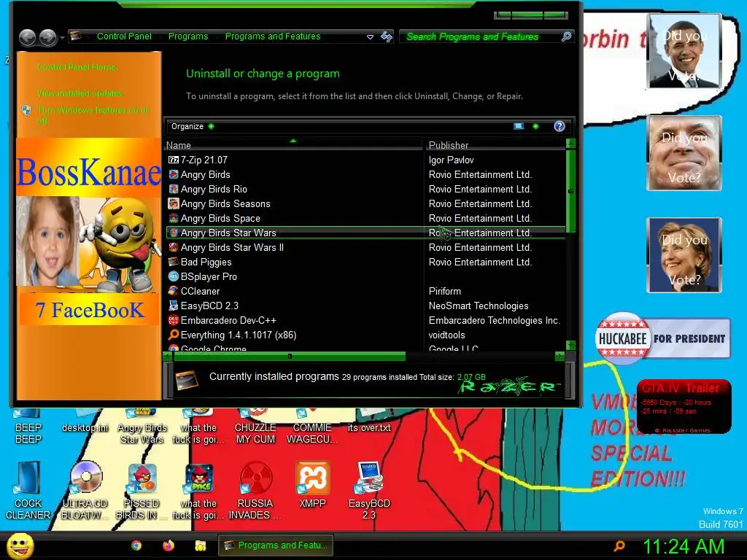Click the GTA:IV Trailer countdown gadget

684,406
